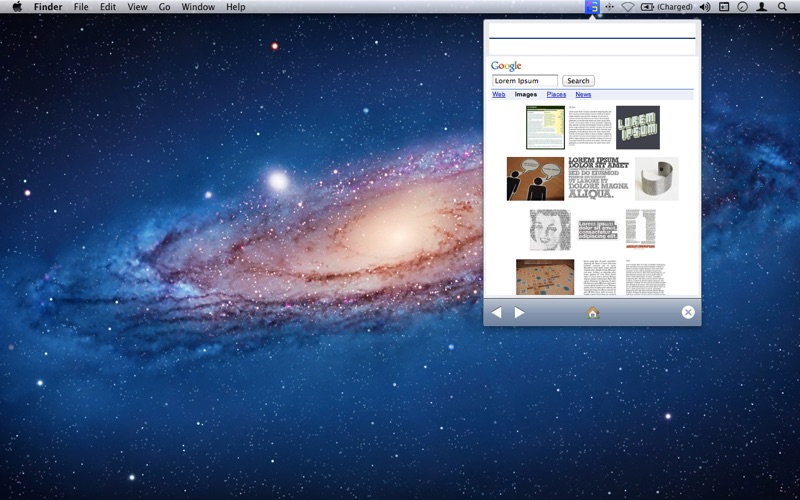Close the popup browser with the X button
The width and height of the screenshot is (800, 500).
point(688,312)
